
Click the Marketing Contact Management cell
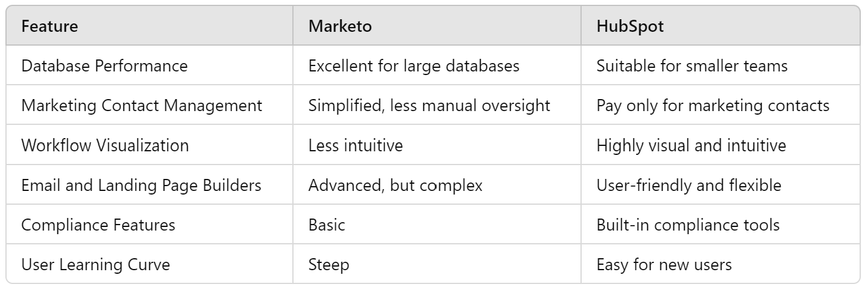[x=142, y=105]
